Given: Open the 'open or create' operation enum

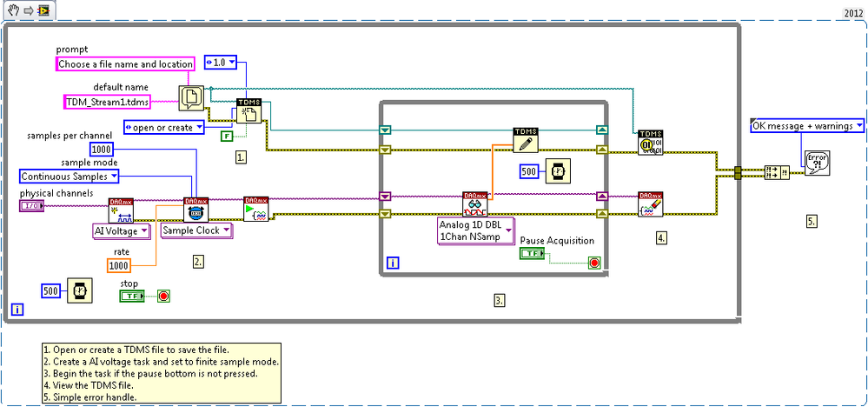Looking at the screenshot, I should pyautogui.click(x=164, y=127).
